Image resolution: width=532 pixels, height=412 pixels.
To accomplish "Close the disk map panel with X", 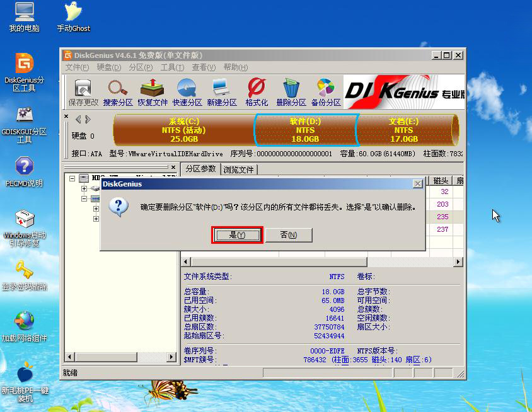I will click(66, 117).
